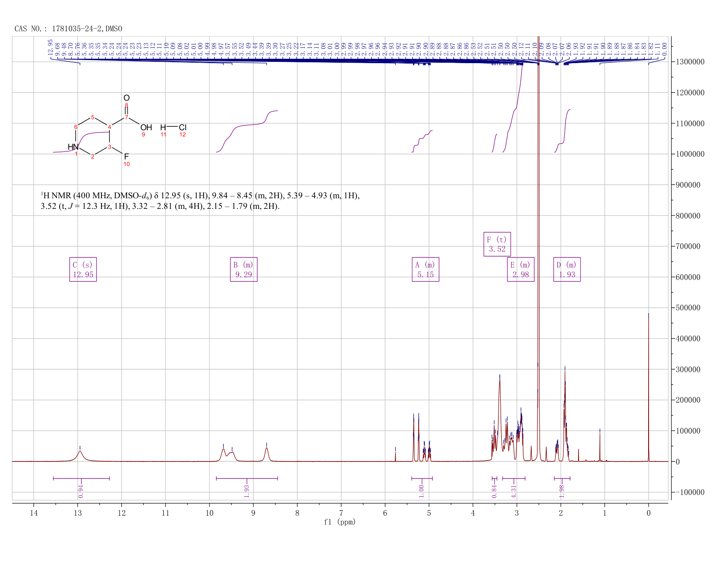Select the C (s) 12.95 multiplet box
Image resolution: width=728 pixels, height=563 pixels.
(83, 269)
